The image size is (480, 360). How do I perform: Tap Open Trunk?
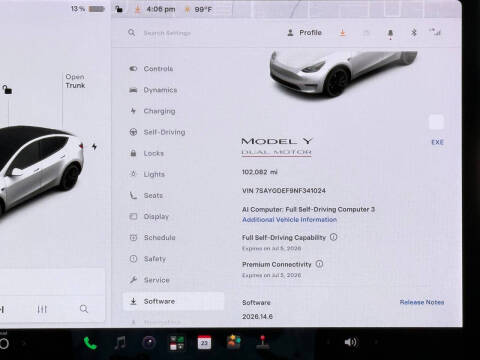(75, 81)
